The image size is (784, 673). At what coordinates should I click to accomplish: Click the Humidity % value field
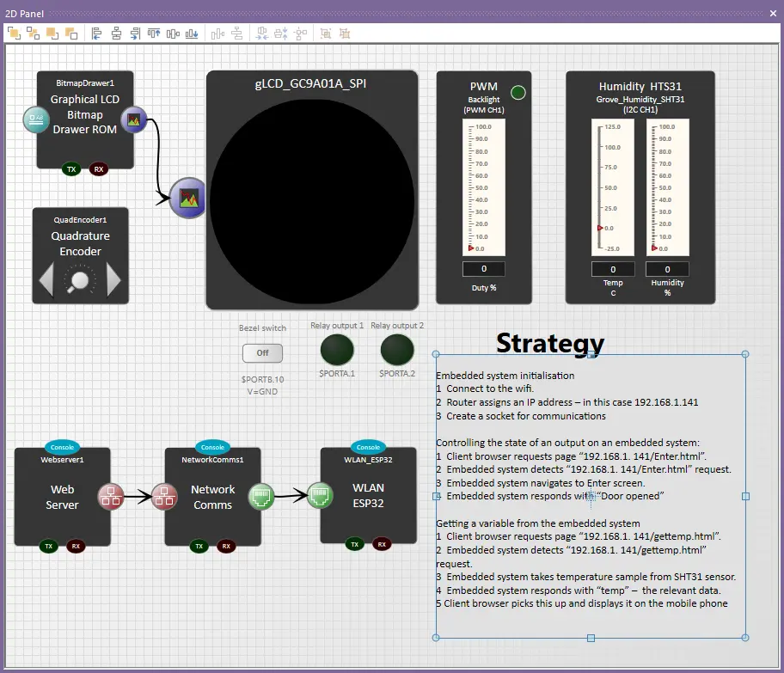[667, 269]
